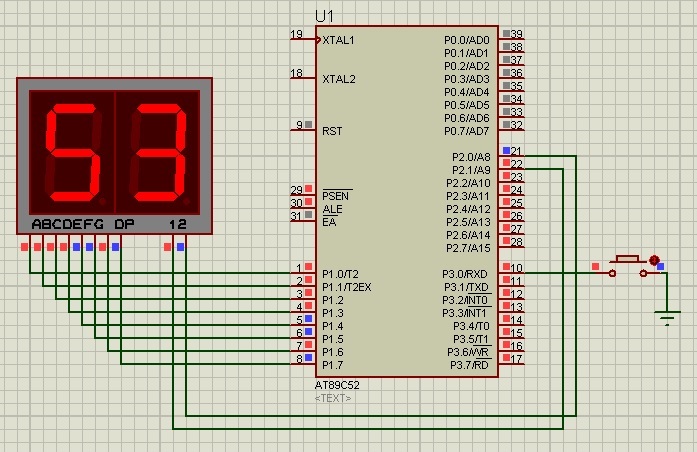Click the push button's right terminal circle

643,273
